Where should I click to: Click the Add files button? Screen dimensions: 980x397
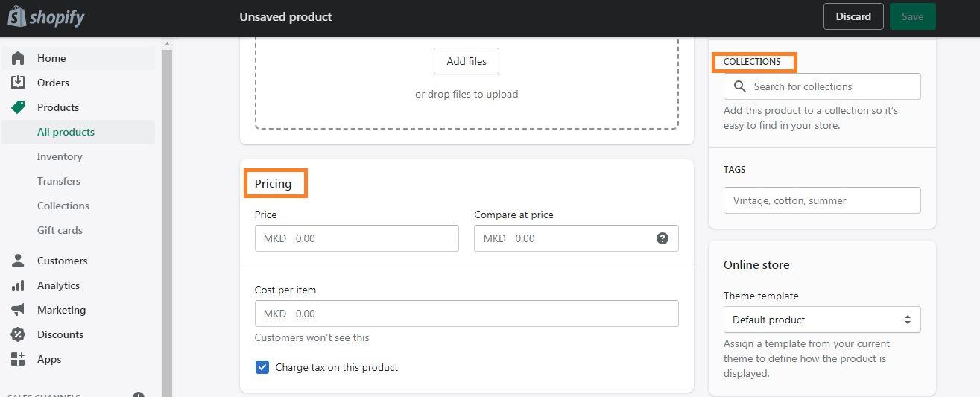point(467,61)
